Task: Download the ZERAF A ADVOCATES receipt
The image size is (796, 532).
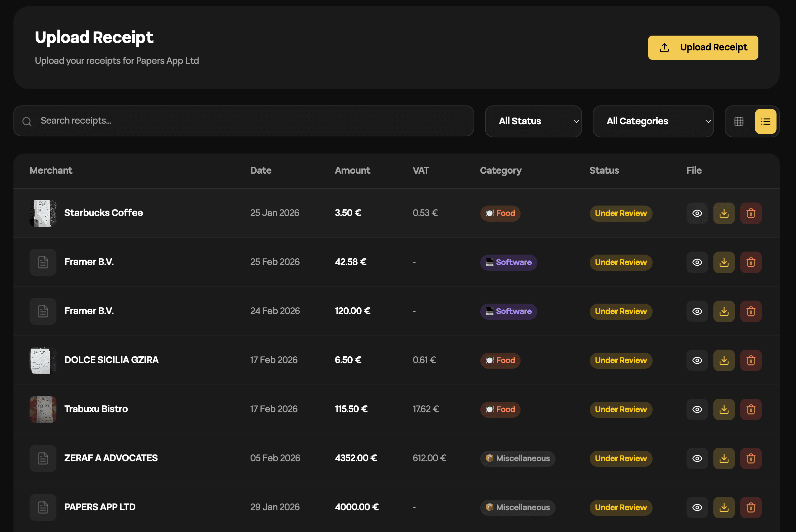Action: click(x=724, y=458)
